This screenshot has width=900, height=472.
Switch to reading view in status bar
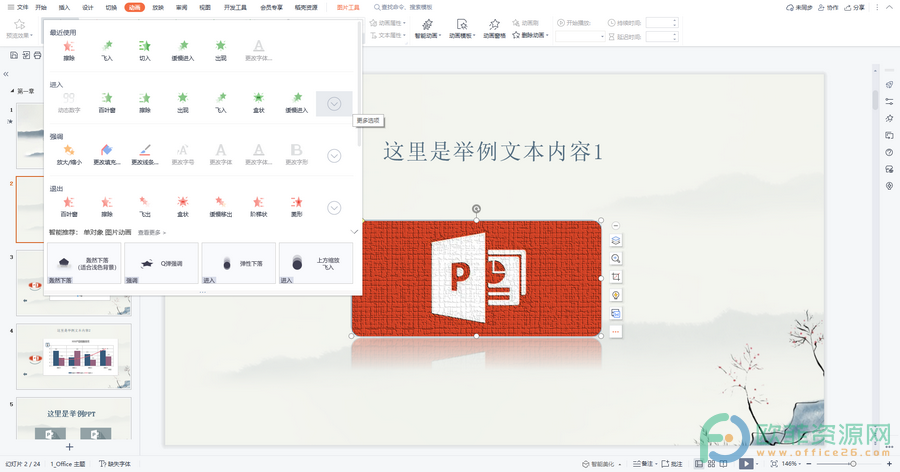pos(723,463)
